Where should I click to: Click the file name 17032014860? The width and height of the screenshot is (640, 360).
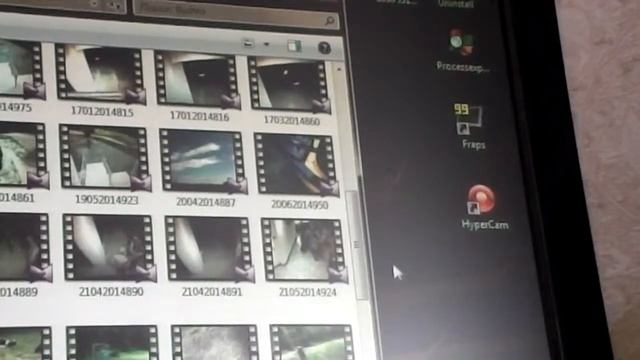pos(291,120)
